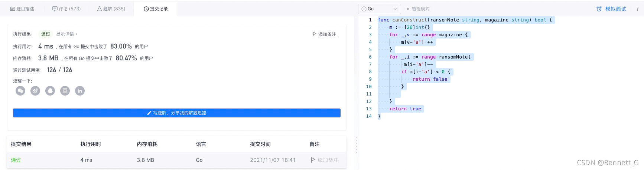Open the 评论 (573) comments tab

(x=66, y=9)
